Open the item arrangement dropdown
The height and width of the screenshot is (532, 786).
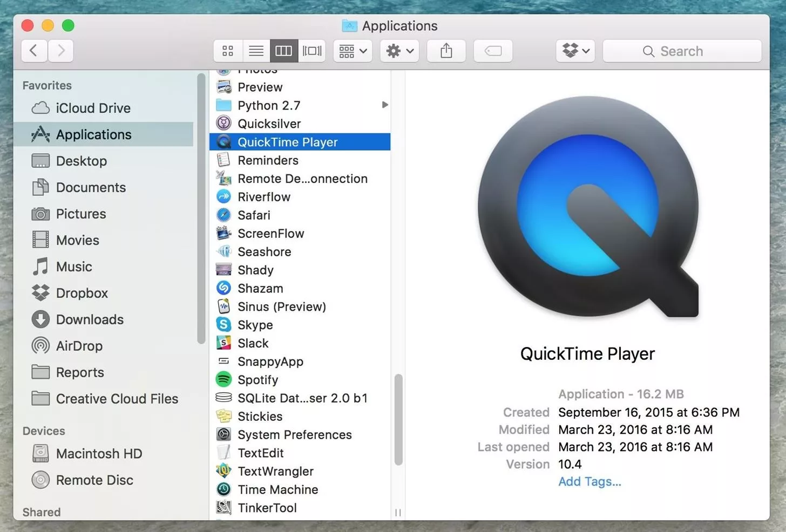(x=352, y=51)
